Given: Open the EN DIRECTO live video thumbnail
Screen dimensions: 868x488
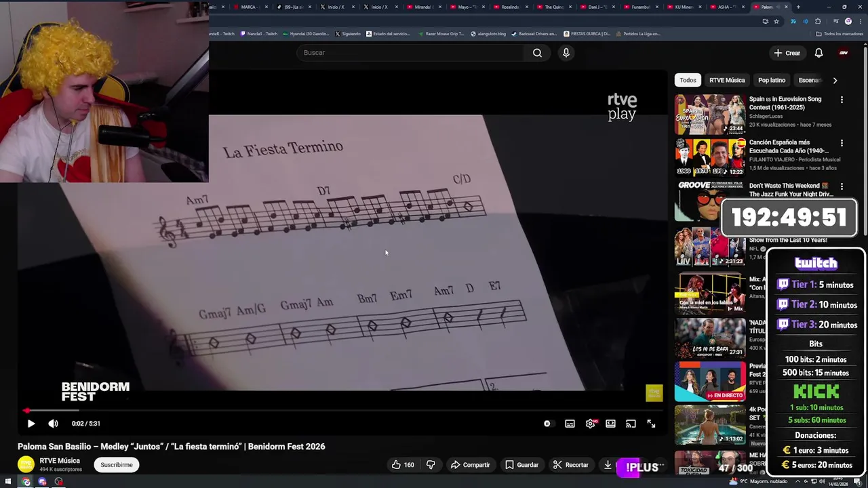Looking at the screenshot, I should pos(710,381).
